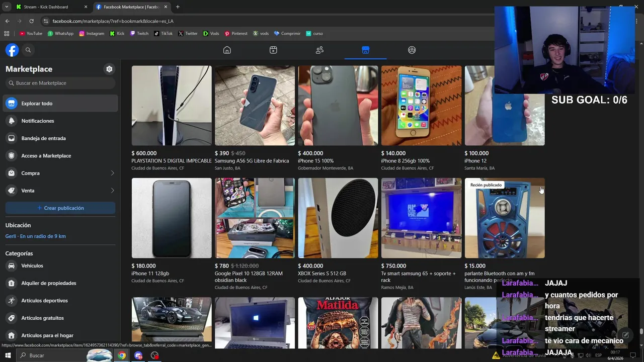Browse the Vehículos category

coord(60,265)
